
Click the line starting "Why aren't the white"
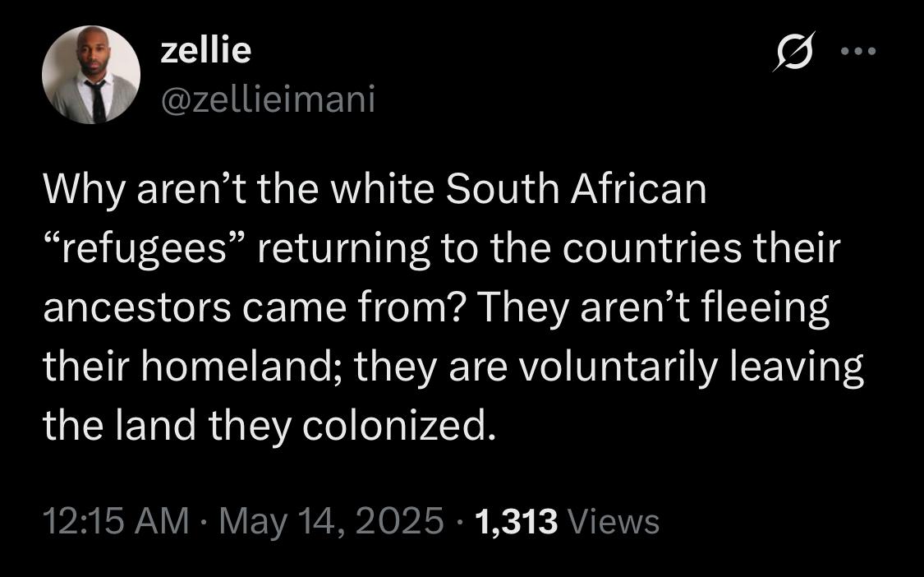[375, 191]
